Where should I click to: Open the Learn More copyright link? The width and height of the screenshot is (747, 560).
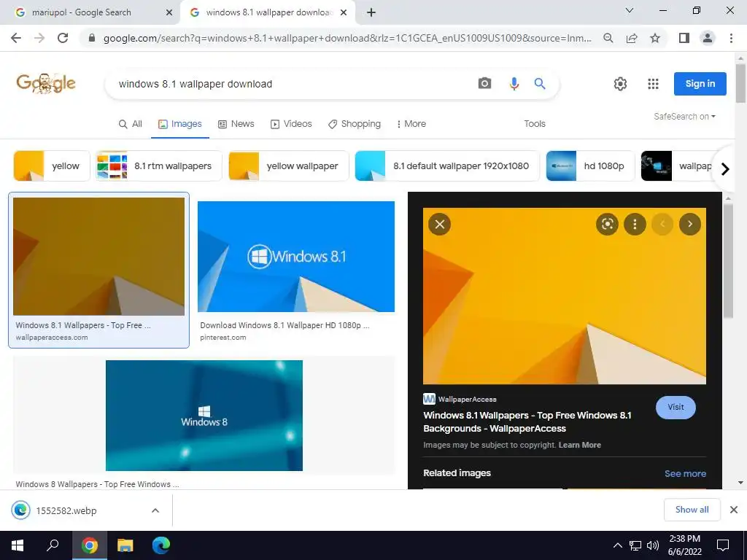580,445
